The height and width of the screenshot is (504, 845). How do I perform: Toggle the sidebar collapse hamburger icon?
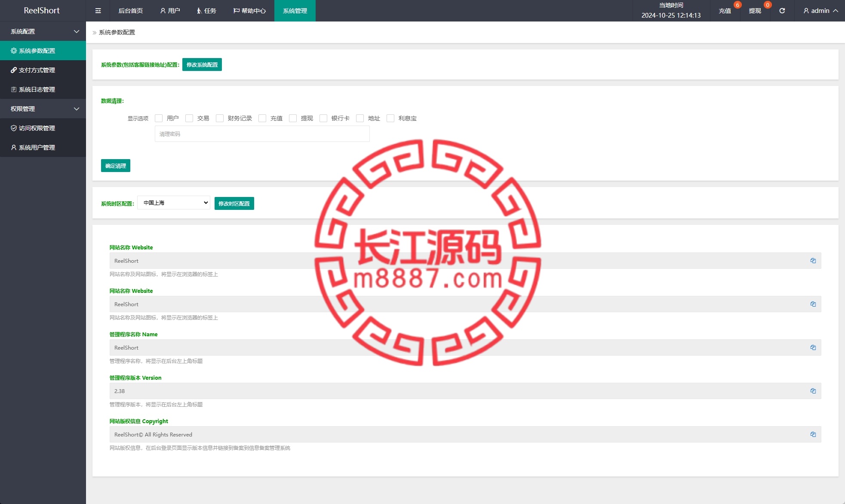(98, 11)
